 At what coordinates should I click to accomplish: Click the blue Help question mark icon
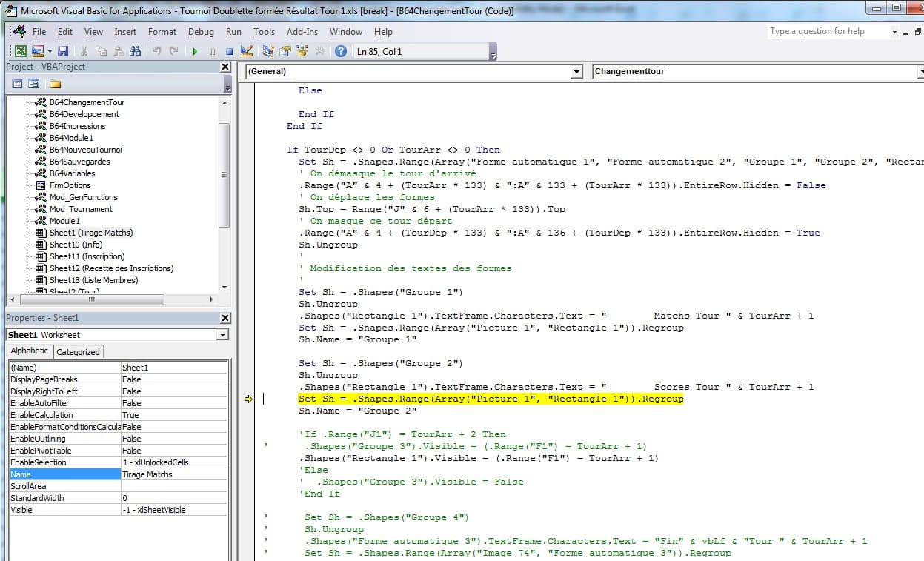(340, 51)
